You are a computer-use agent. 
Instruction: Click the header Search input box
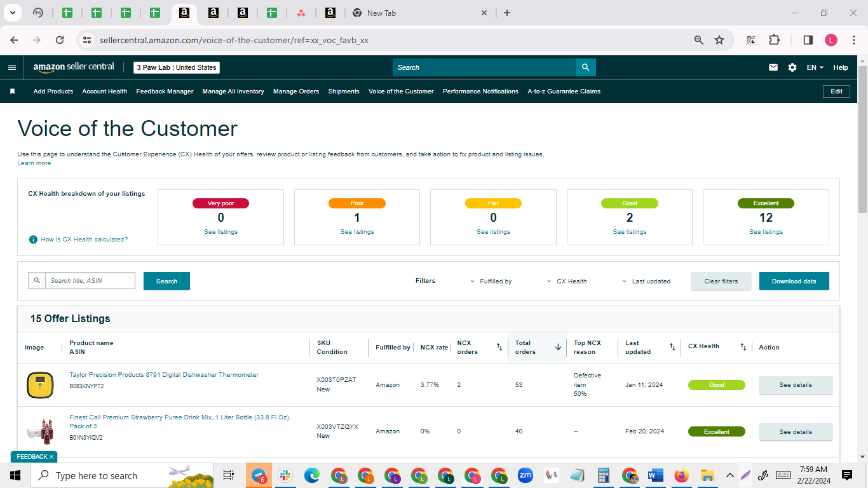pos(484,67)
